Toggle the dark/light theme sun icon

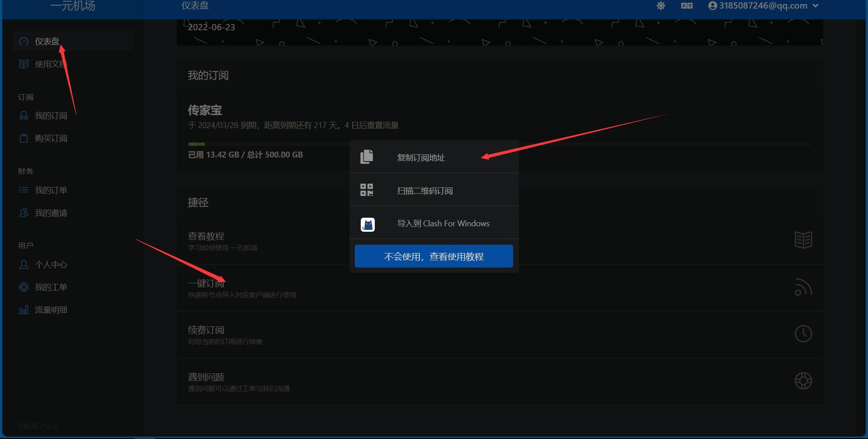pyautogui.click(x=661, y=6)
